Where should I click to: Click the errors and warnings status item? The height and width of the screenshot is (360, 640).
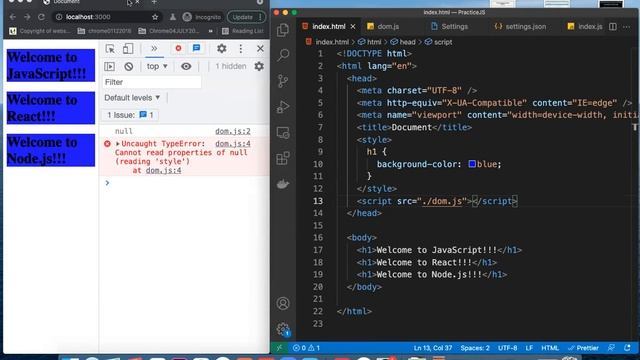(x=306, y=348)
